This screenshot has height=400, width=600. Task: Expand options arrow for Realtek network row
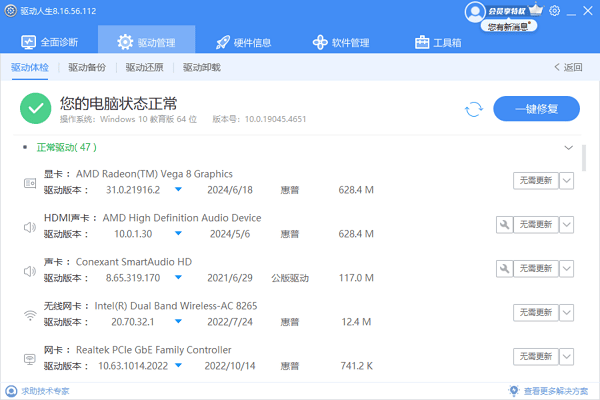(566, 357)
